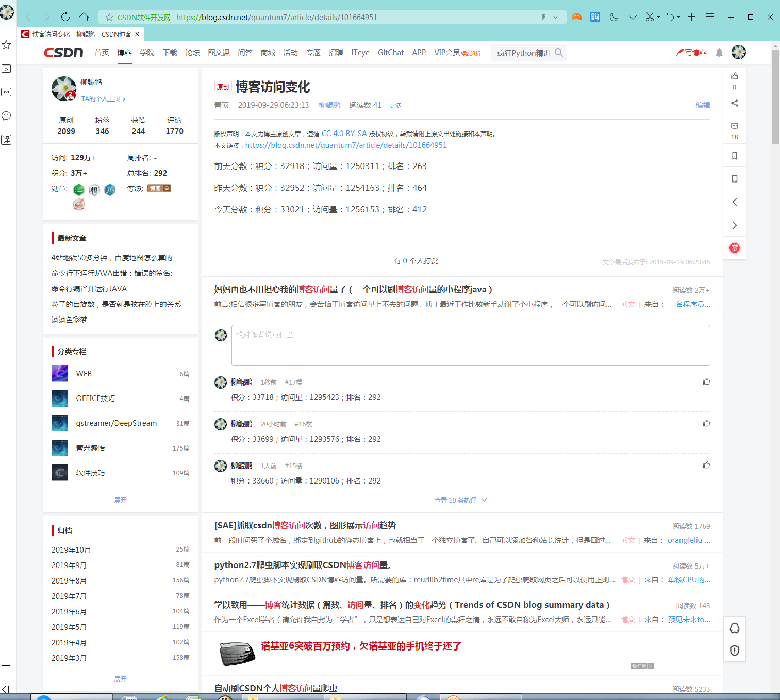Expand 归档 list with 展开
780x700 pixels.
pos(120,679)
